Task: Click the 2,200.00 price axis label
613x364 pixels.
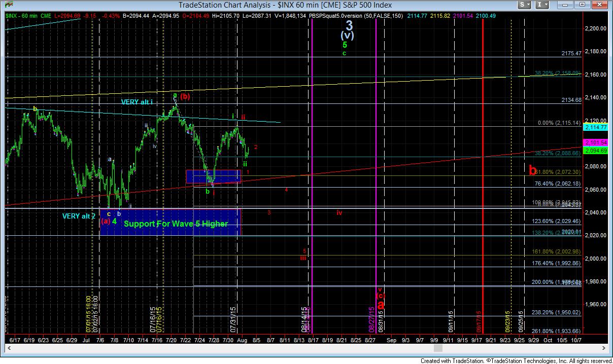Action: [x=597, y=28]
